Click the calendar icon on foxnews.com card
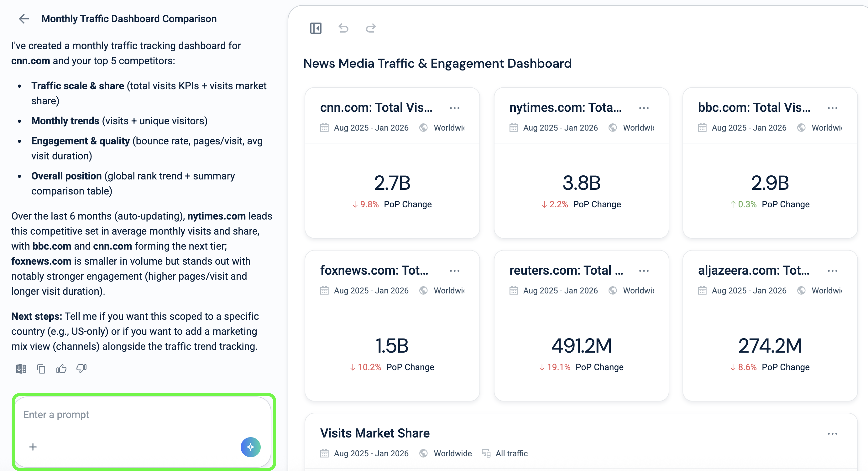Viewport: 868px width, 471px height. (x=324, y=290)
